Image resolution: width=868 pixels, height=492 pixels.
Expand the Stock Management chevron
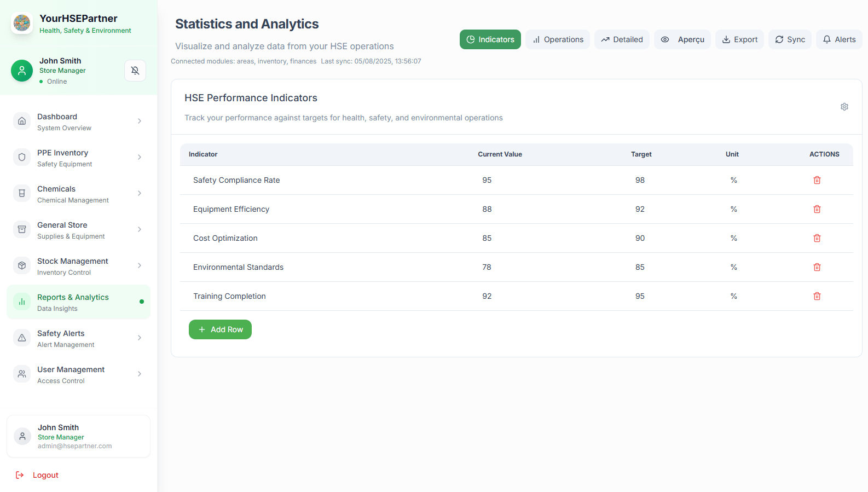pyautogui.click(x=140, y=265)
